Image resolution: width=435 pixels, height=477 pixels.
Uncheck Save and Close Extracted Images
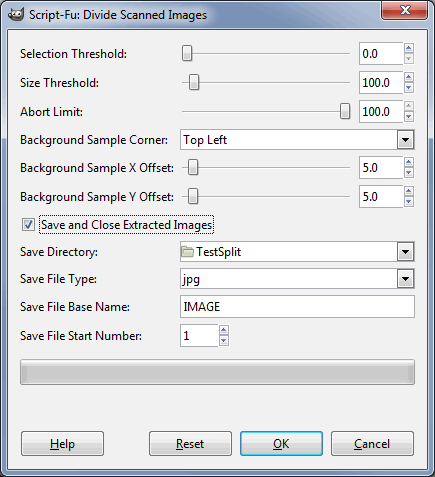click(x=28, y=224)
